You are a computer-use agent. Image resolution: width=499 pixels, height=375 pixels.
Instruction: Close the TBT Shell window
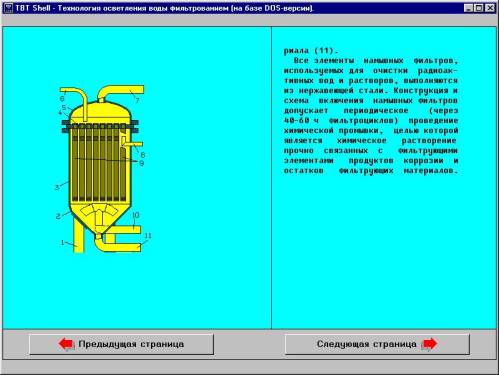point(490,8)
